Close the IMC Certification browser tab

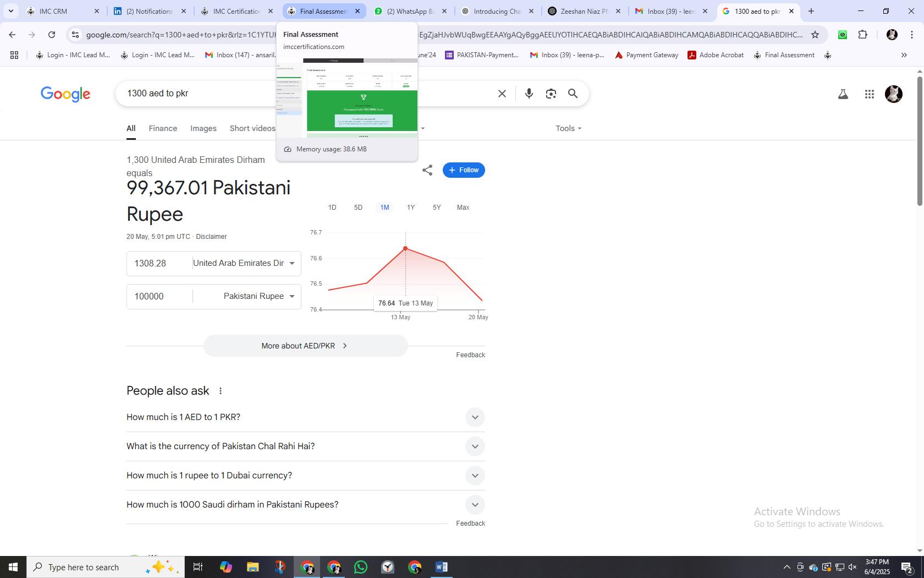click(x=270, y=11)
